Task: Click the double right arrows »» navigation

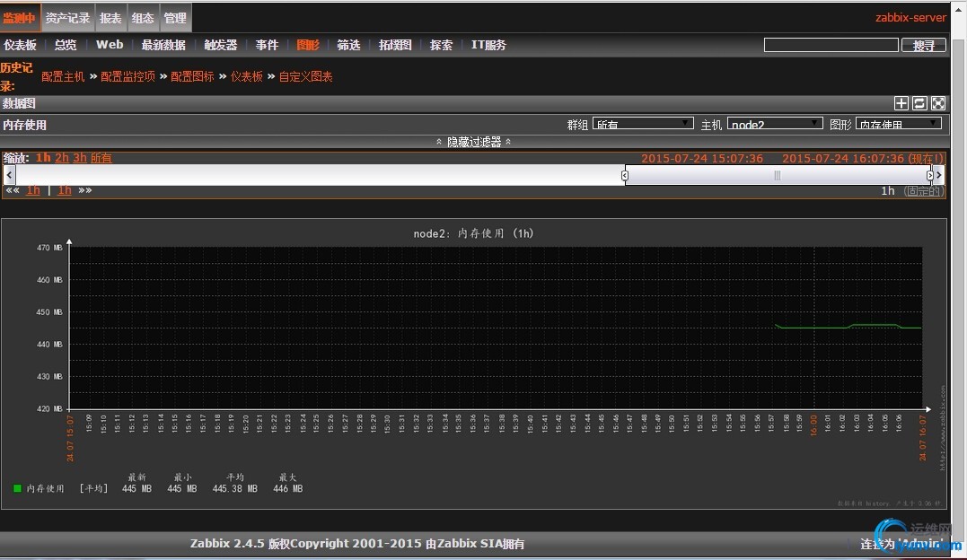Action: pyautogui.click(x=85, y=190)
